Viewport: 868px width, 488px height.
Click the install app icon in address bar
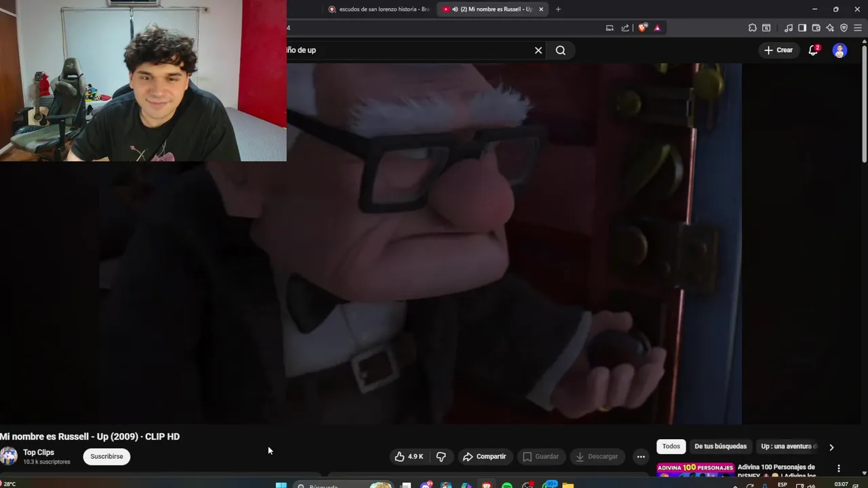point(610,28)
